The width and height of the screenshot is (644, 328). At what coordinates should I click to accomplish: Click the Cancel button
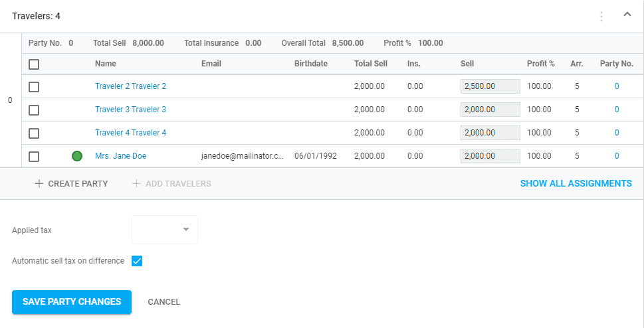pos(164,302)
